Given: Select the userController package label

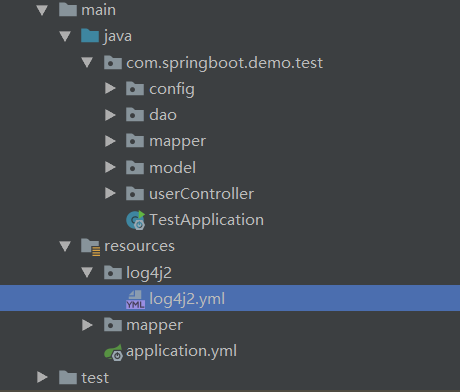Looking at the screenshot, I should click(x=201, y=194).
